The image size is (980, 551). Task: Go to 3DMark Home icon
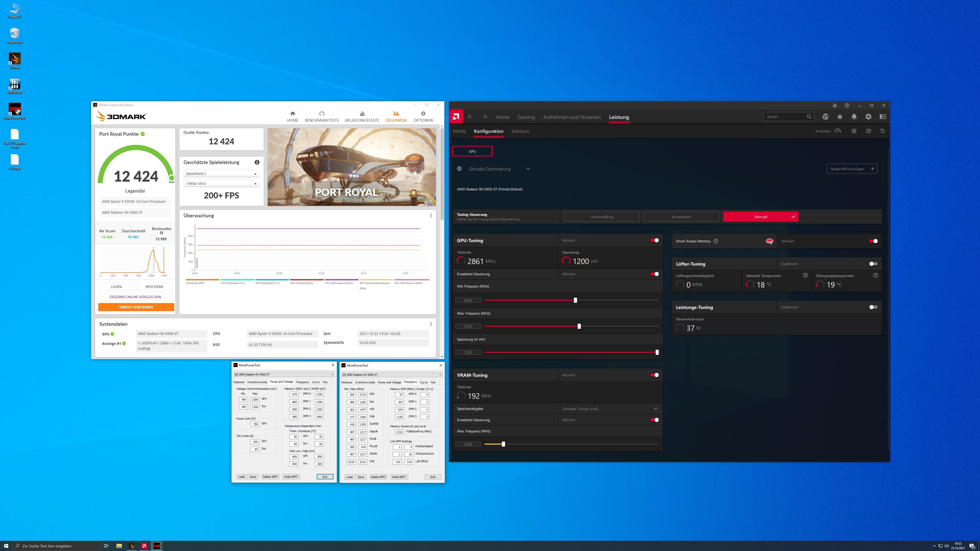292,114
